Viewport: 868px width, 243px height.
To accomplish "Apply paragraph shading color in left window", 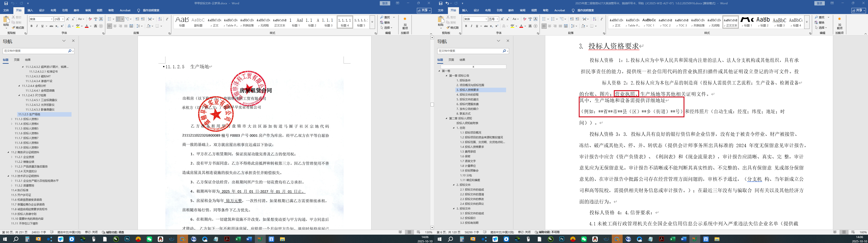I will click(149, 26).
